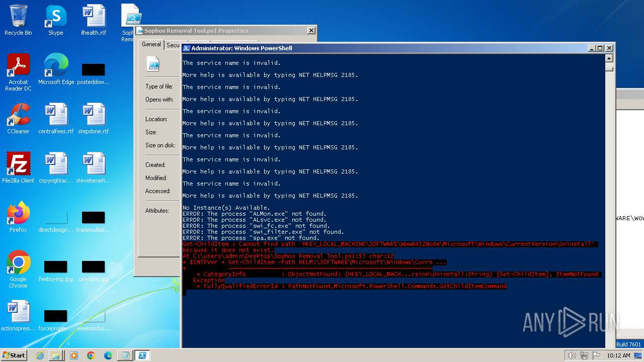This screenshot has height=362, width=644.
Task: Select the directdesign... desktop file
Action: click(x=56, y=220)
